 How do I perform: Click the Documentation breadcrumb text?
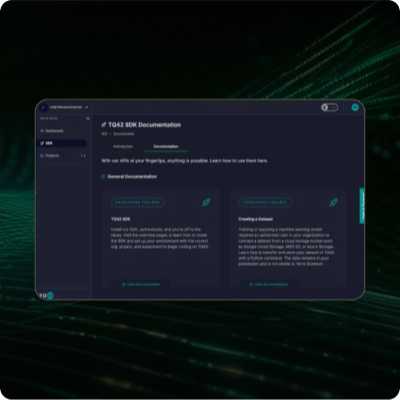pos(124,134)
